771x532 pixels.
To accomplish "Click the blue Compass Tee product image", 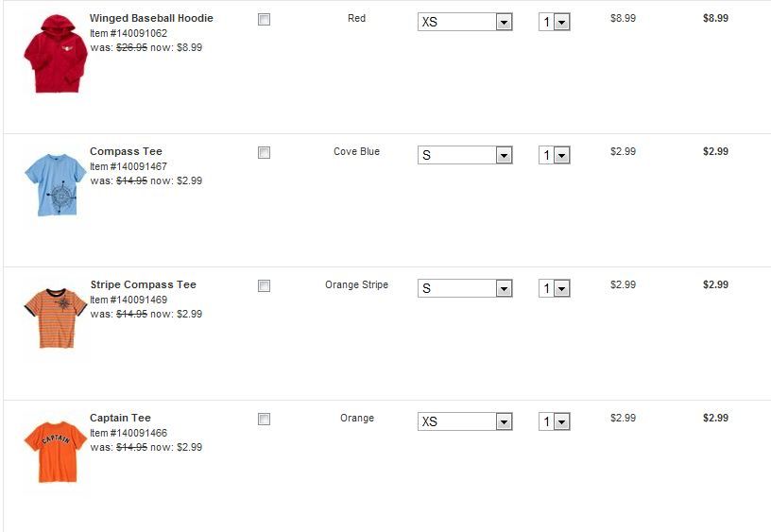I will click(x=56, y=184).
